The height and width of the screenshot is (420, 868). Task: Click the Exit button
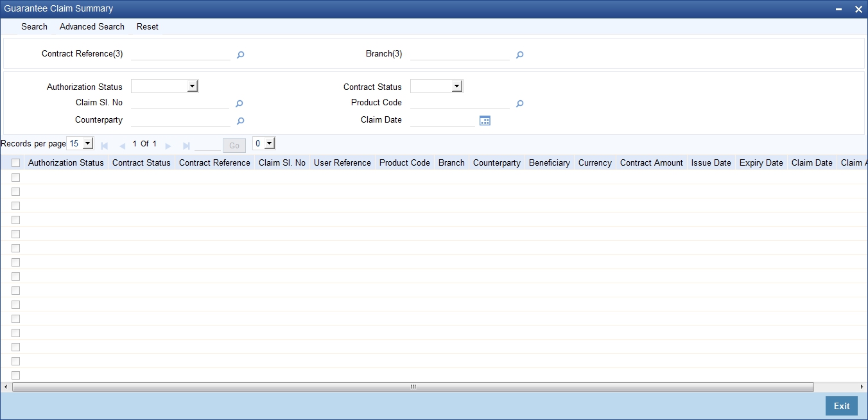842,406
